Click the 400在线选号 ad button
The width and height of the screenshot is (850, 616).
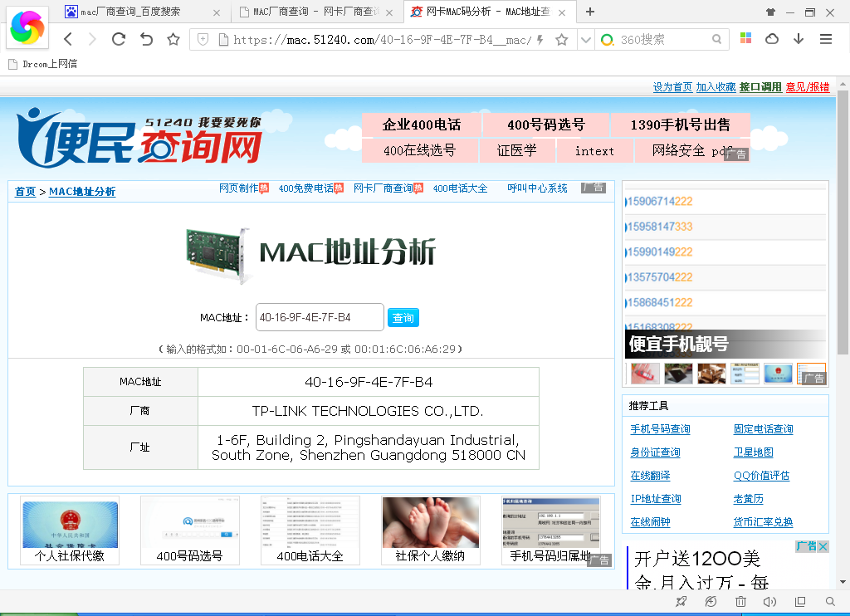(x=419, y=150)
